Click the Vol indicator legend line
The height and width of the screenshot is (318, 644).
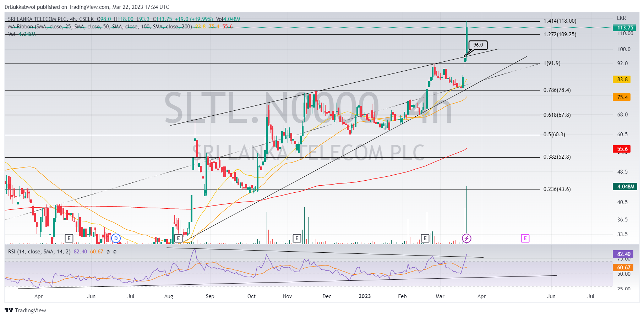[x=22, y=34]
